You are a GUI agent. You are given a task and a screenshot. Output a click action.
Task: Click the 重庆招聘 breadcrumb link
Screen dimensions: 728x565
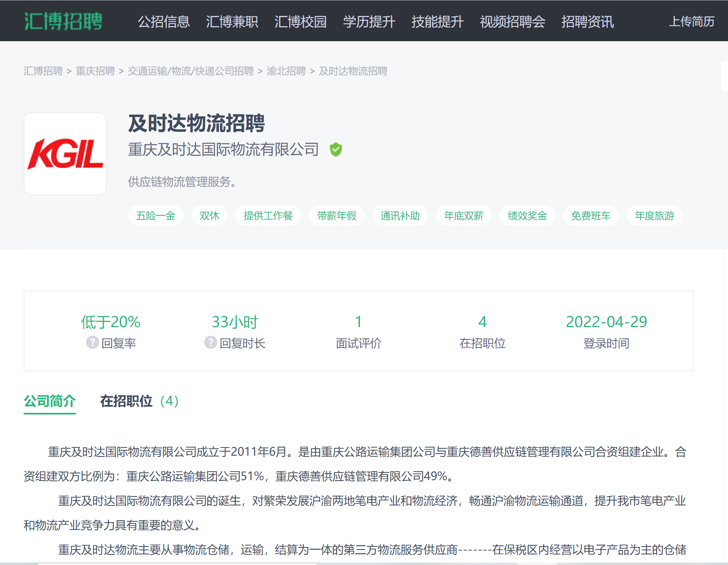coord(95,71)
